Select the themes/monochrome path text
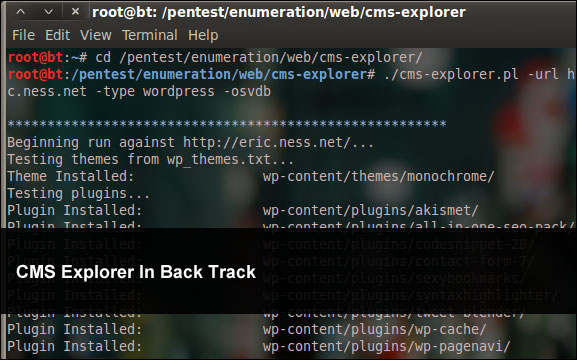577x360 pixels. [378, 177]
